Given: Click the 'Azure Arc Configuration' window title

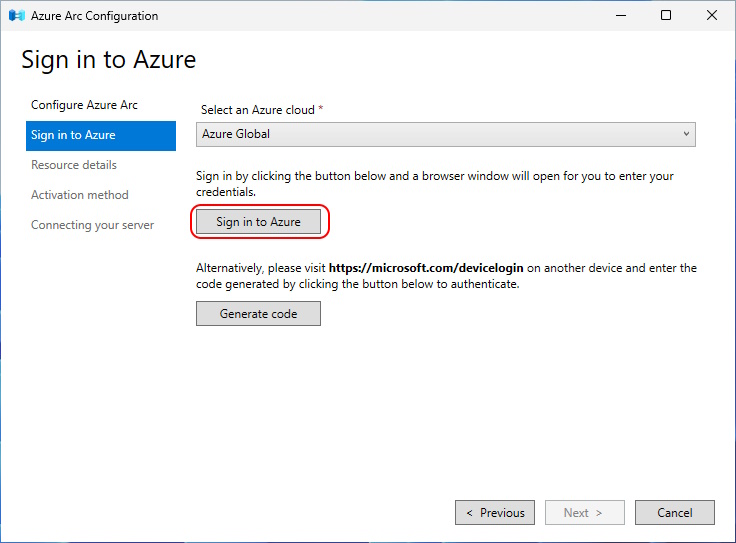Looking at the screenshot, I should tap(95, 16).
